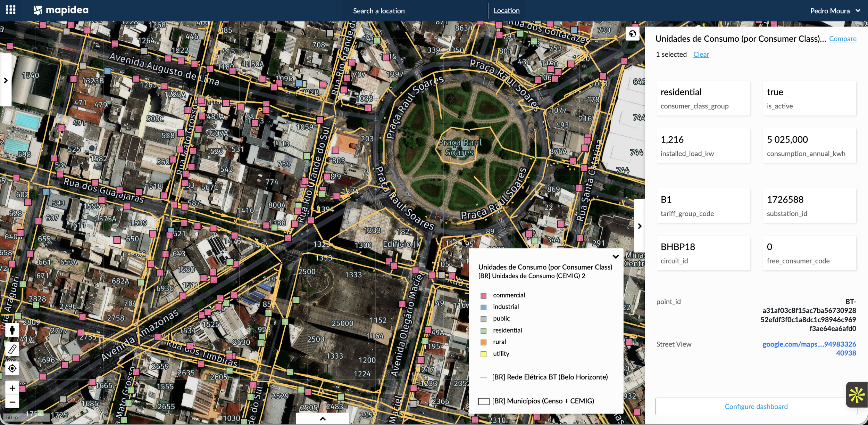Click the commercial legend swatch
The width and height of the screenshot is (868, 425).
point(483,295)
